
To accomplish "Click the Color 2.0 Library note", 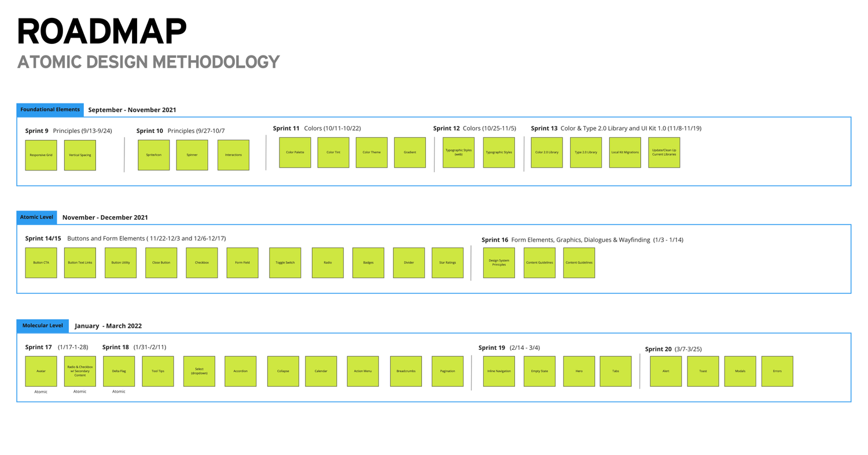I will tap(547, 153).
